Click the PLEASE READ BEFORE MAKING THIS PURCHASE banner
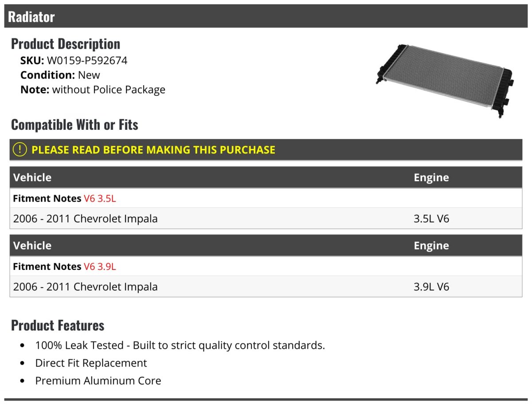Viewport: 532px width, 405px height. [266, 150]
